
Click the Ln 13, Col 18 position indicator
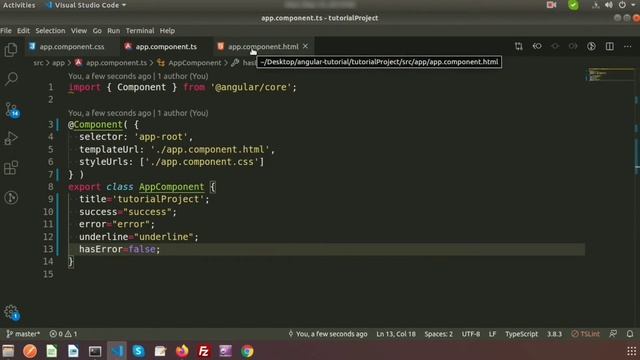coord(396,334)
